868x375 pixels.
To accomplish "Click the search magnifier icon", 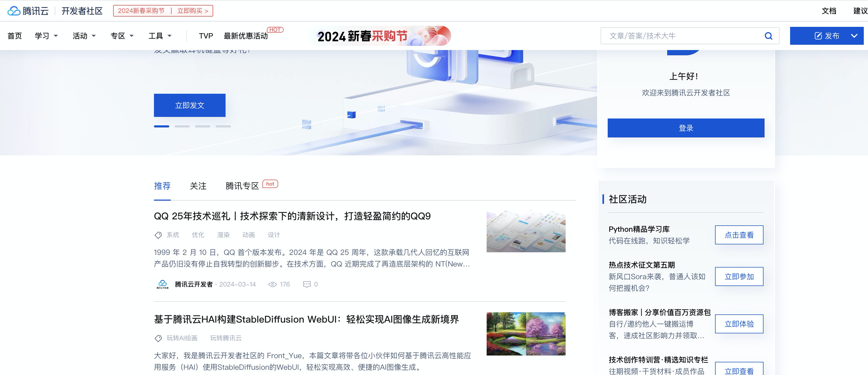I will tap(769, 35).
